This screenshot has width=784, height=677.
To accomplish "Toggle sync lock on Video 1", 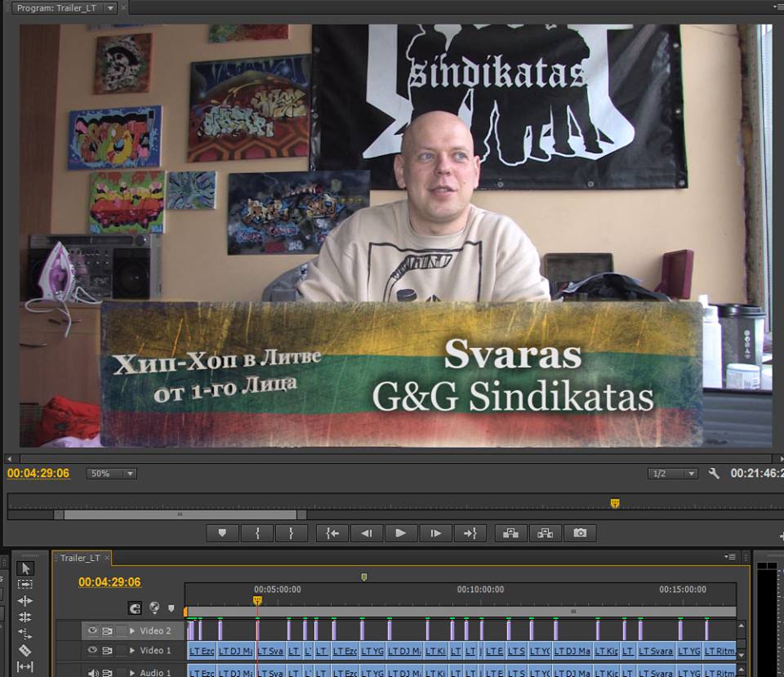I will (x=107, y=651).
